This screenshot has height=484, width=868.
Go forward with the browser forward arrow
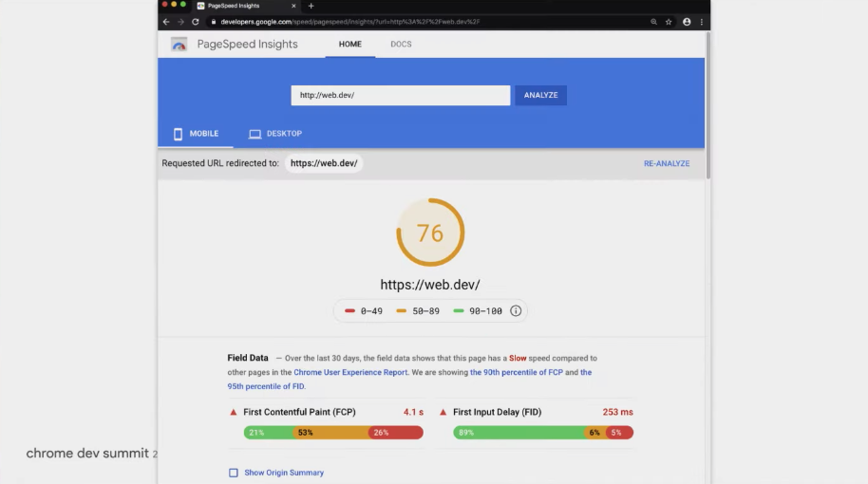180,22
